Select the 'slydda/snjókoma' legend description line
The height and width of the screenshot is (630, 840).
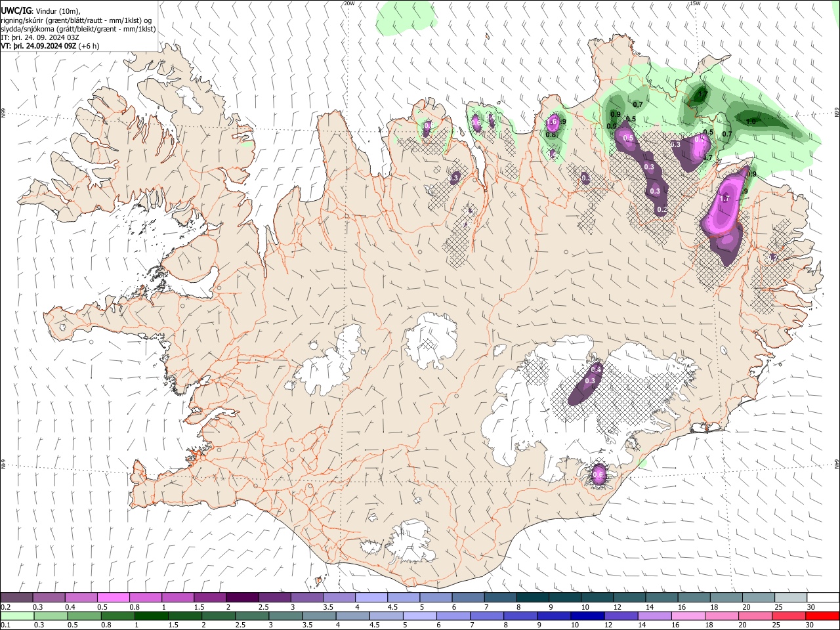[x=78, y=29]
